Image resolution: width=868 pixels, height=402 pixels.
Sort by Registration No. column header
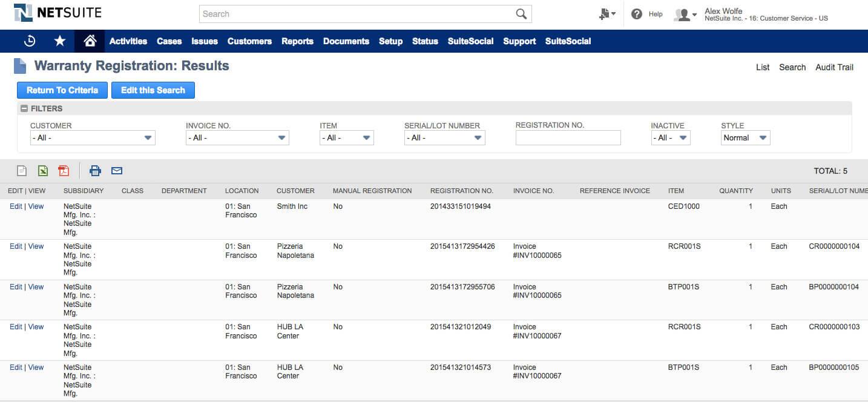pos(462,191)
